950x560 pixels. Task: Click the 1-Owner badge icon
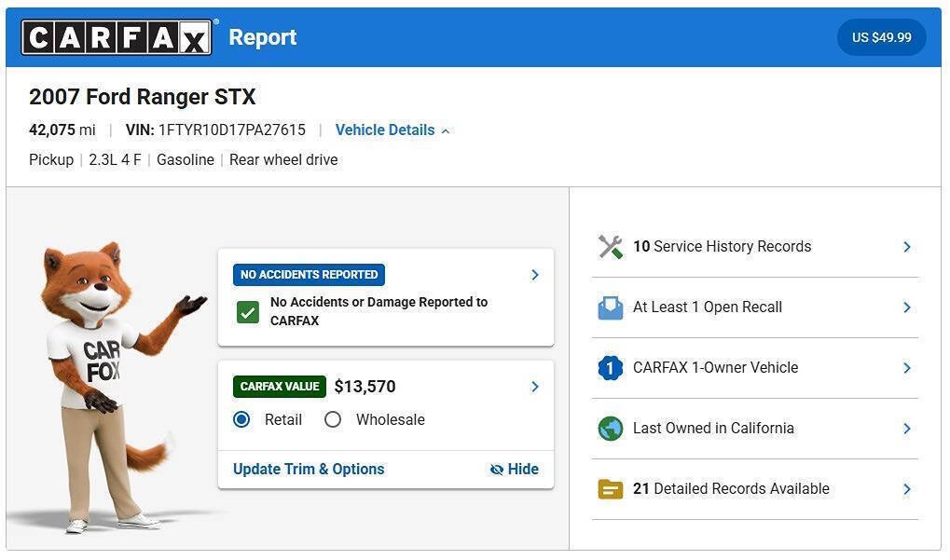coord(610,368)
